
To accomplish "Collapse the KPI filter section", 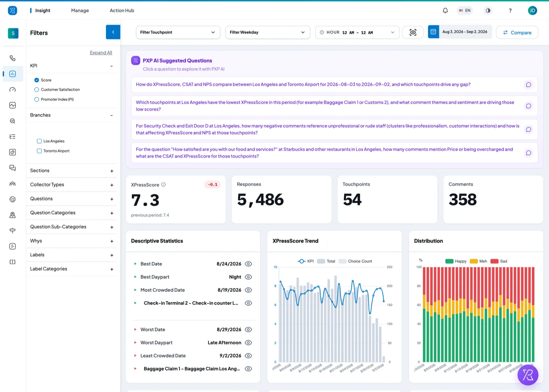I will click(x=111, y=66).
